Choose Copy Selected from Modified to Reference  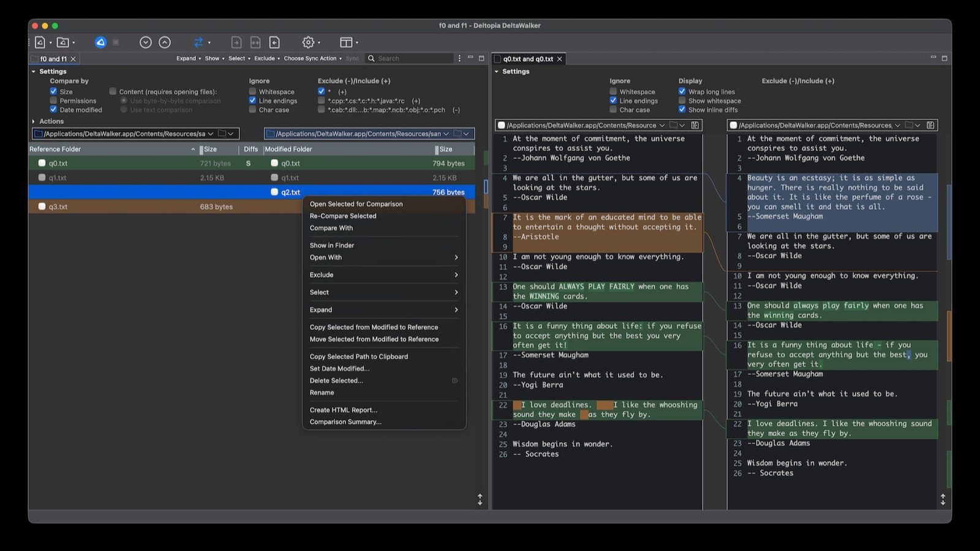pos(384,328)
